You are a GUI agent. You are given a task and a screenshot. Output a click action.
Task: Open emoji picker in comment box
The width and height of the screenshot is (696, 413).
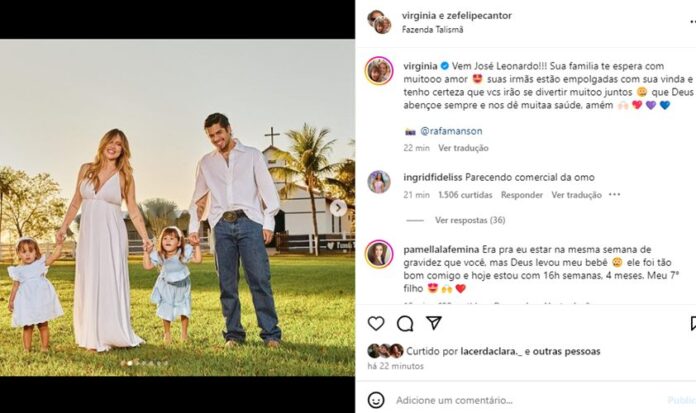(x=376, y=400)
